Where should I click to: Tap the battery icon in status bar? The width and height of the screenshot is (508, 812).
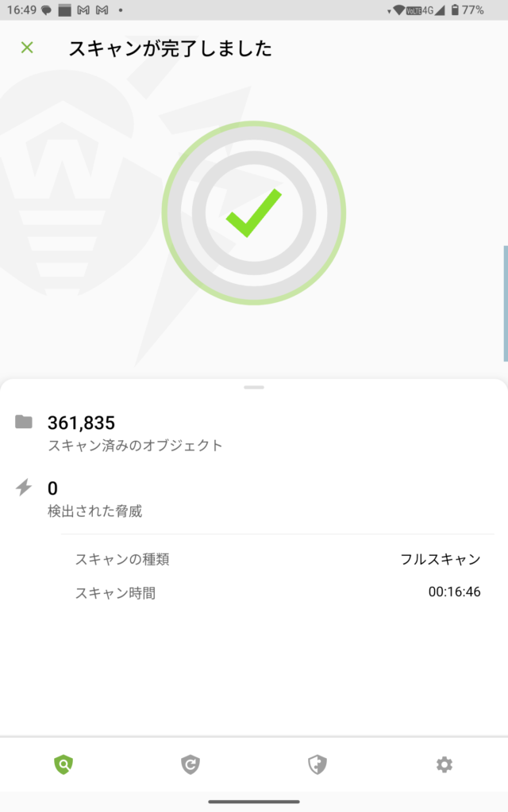(454, 10)
